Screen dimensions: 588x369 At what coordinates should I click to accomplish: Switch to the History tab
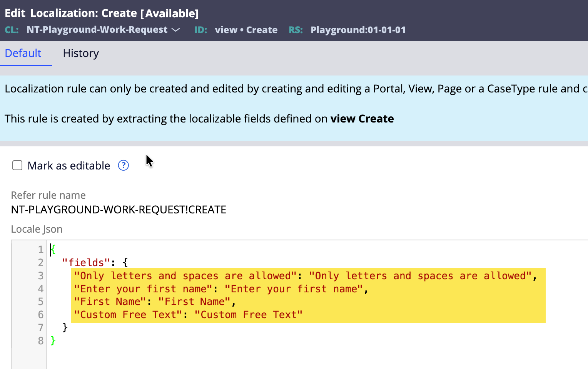pos(81,53)
